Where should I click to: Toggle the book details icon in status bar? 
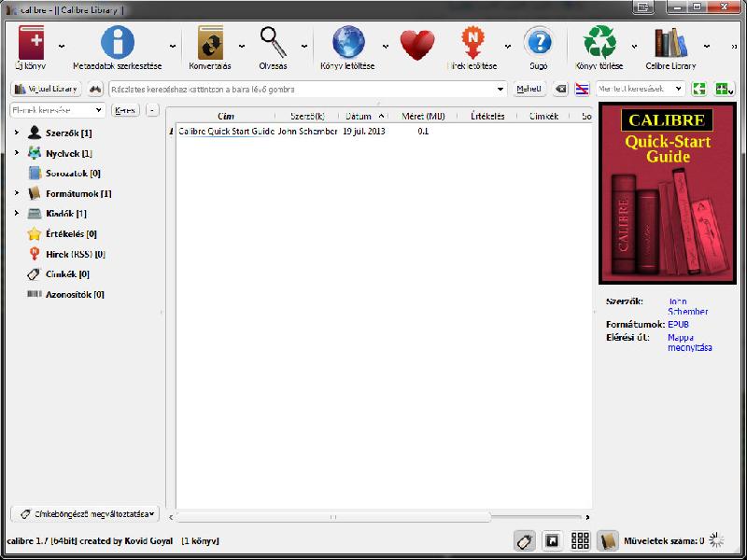coord(608,541)
